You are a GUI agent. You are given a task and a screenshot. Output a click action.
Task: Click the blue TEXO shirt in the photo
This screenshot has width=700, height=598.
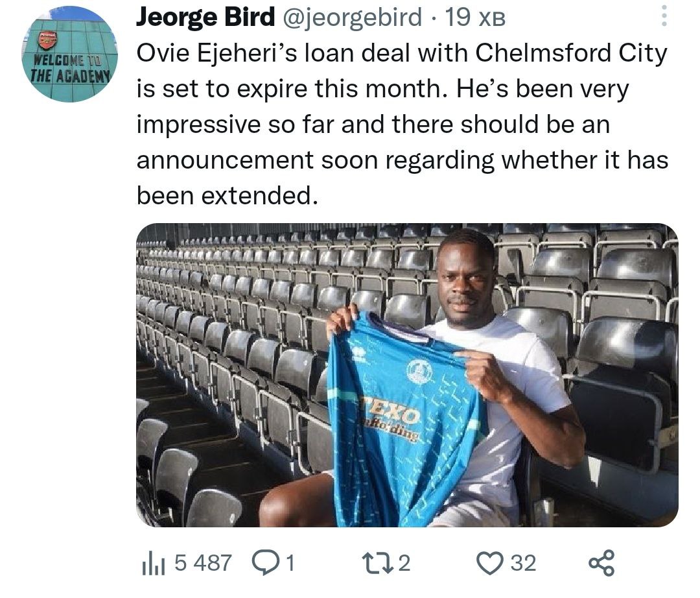[405, 422]
